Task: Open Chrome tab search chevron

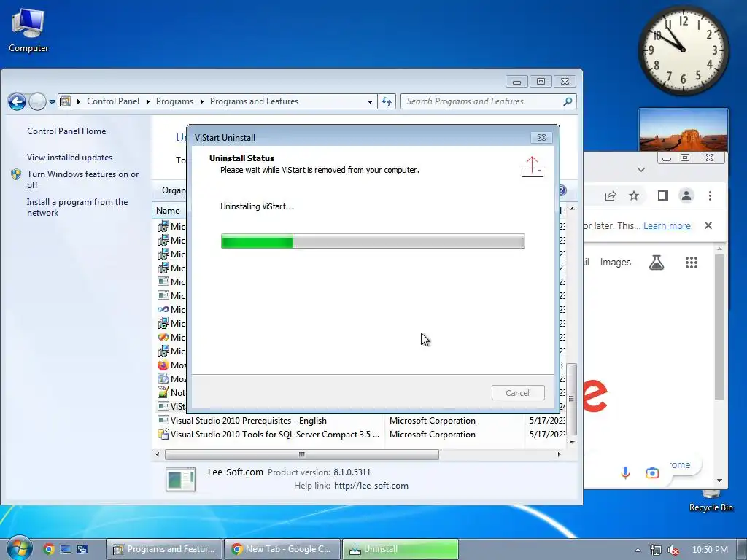Action: (x=641, y=169)
